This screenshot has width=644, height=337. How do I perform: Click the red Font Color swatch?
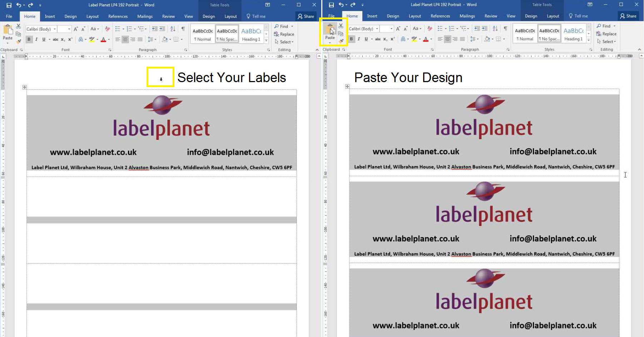[x=104, y=39]
